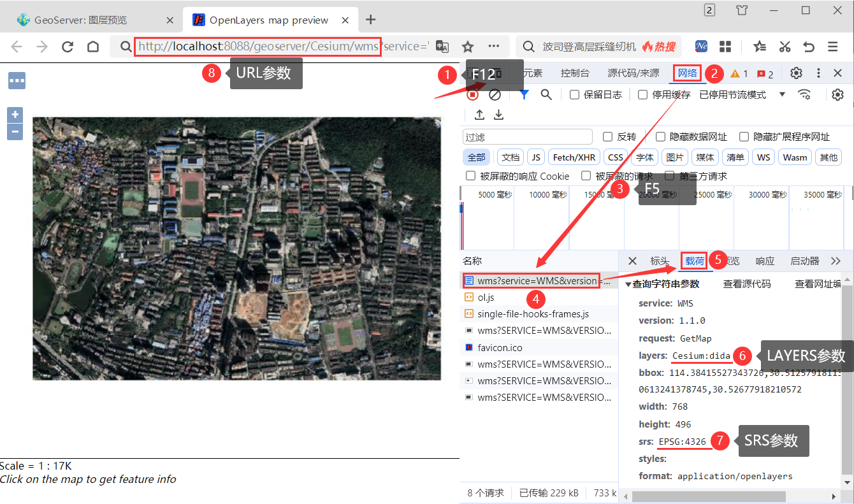Open the throttling mode dropdown
This screenshot has width=854, height=504.
pos(742,94)
